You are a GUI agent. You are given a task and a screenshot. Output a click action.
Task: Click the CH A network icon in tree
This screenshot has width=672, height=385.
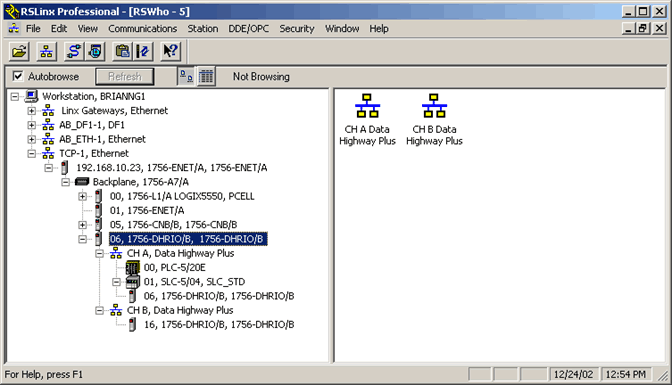[116, 253]
